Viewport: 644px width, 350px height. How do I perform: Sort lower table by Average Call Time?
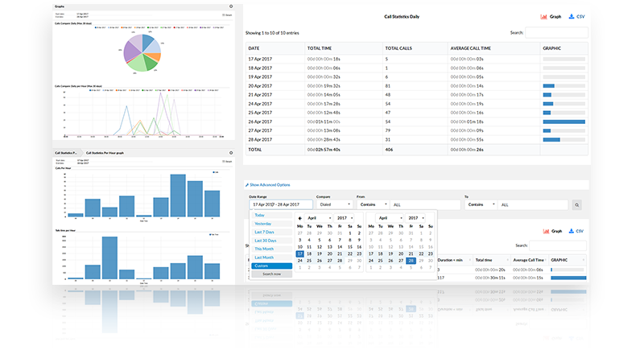pyautogui.click(x=529, y=260)
